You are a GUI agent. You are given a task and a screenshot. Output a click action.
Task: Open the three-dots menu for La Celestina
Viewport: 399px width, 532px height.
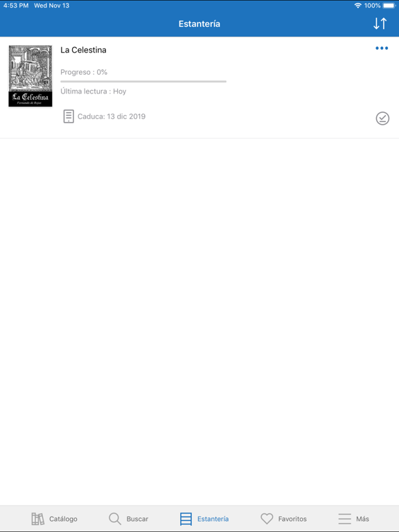382,48
